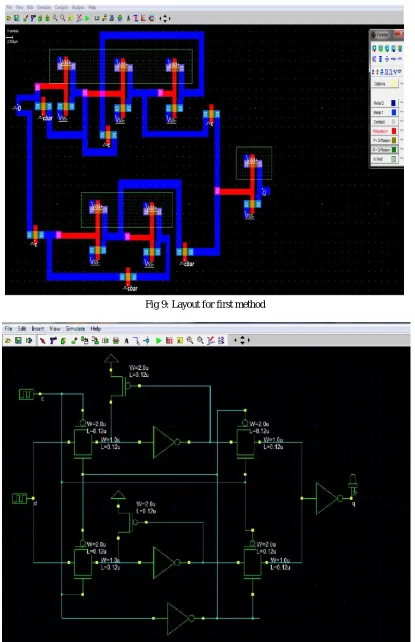Open Edit menu in schematic editor
This screenshot has height=642, width=415.
[x=22, y=329]
